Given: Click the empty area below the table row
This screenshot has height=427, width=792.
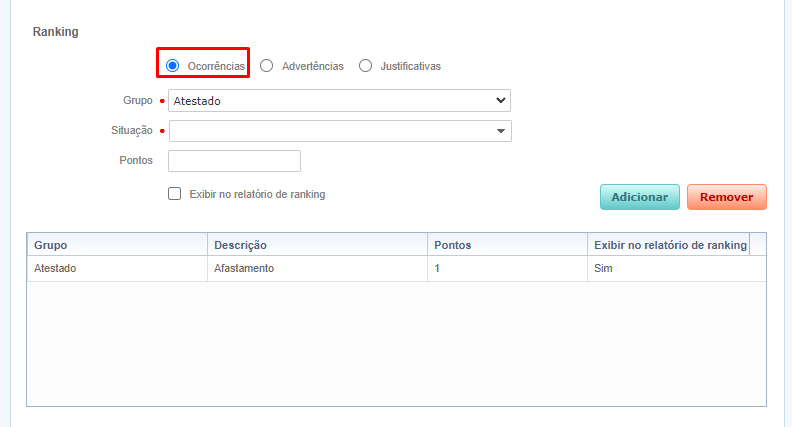Looking at the screenshot, I should pos(396,343).
